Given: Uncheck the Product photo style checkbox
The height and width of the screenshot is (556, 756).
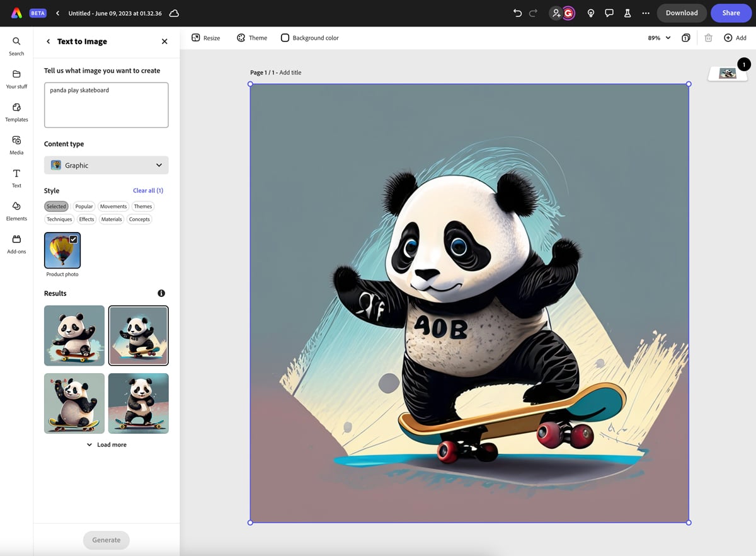Looking at the screenshot, I should click(74, 239).
